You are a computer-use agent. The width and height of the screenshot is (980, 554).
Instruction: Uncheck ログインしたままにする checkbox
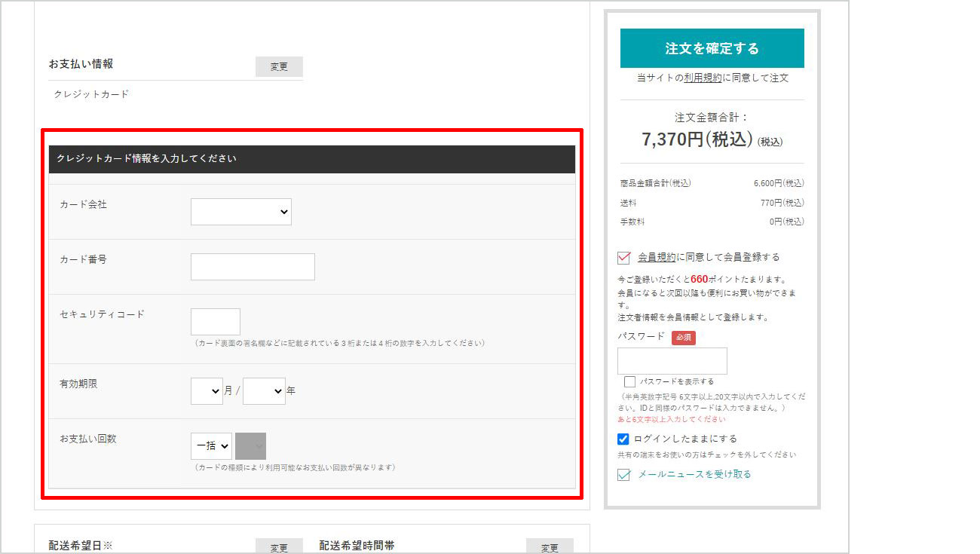(623, 439)
